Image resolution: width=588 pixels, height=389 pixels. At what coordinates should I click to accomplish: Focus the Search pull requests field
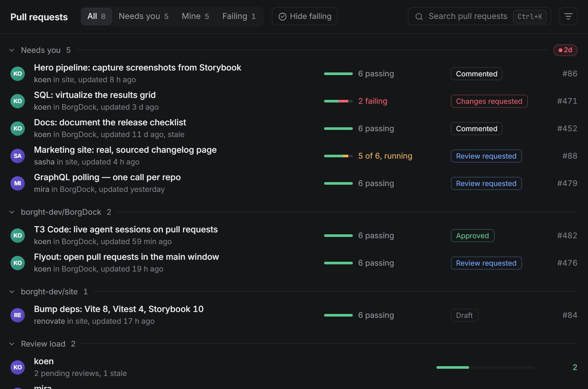tap(479, 16)
